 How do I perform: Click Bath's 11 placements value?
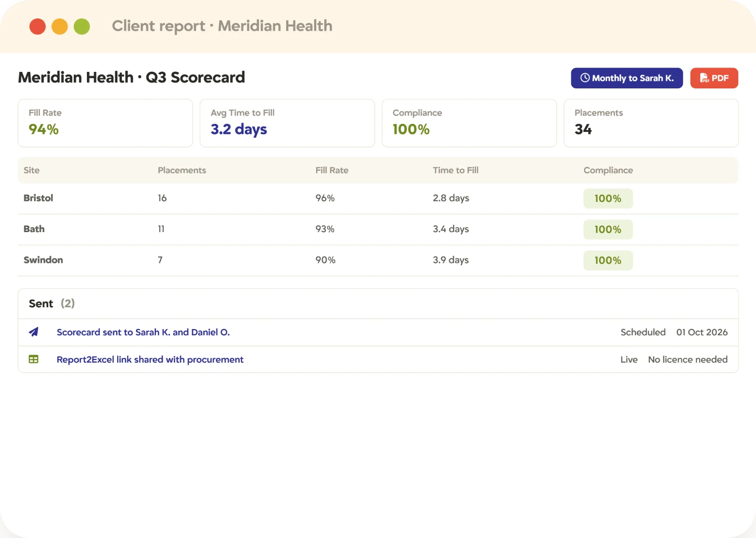click(161, 229)
